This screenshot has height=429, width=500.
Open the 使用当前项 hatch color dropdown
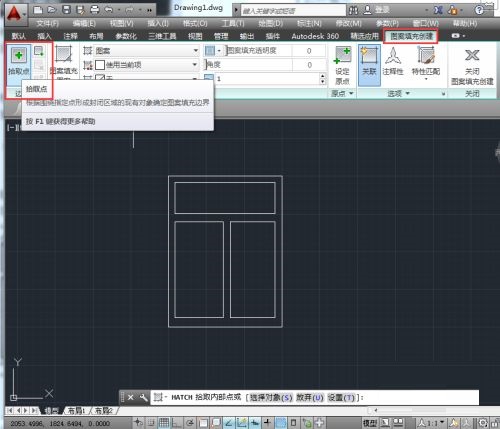coord(146,65)
